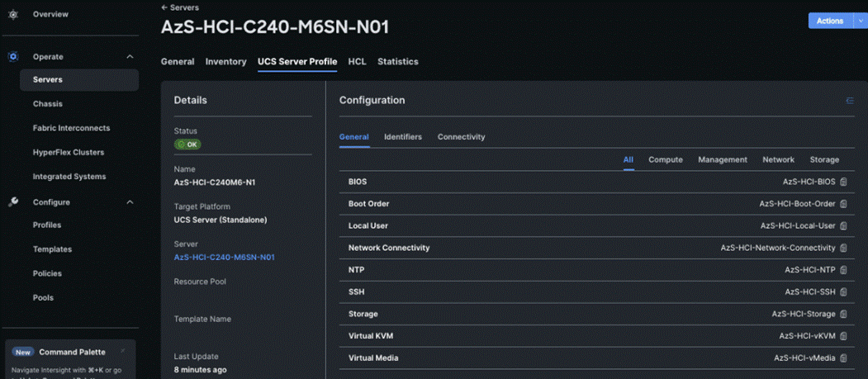Screen dimensions: 868x379
Task: Open Profiles under Configure
Action: click(x=47, y=225)
